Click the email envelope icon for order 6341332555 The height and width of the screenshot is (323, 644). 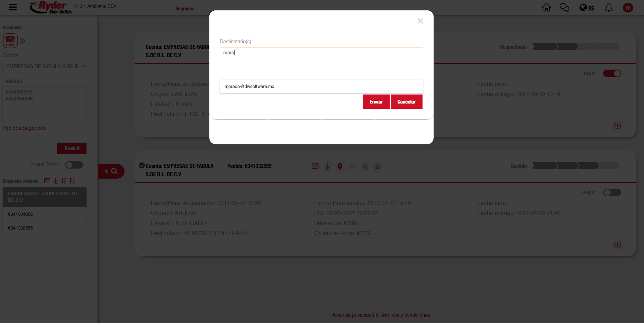(315, 167)
